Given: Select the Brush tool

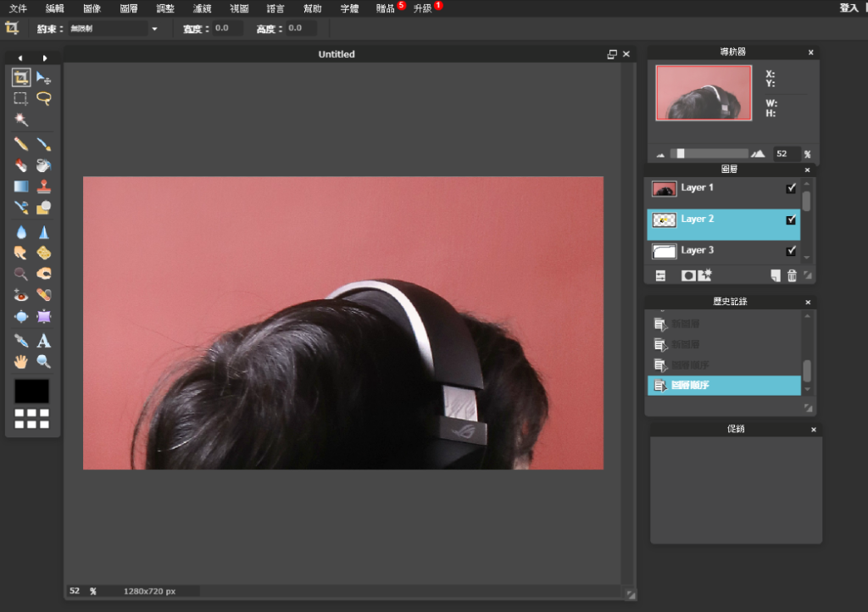Looking at the screenshot, I should click(44, 144).
